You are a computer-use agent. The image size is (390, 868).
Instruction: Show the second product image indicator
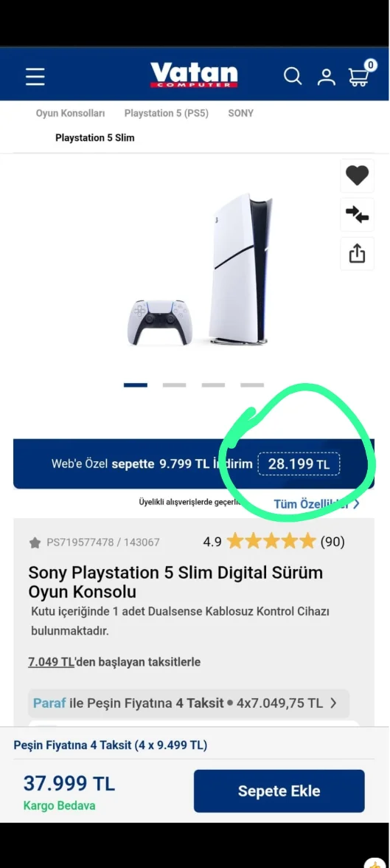point(174,385)
